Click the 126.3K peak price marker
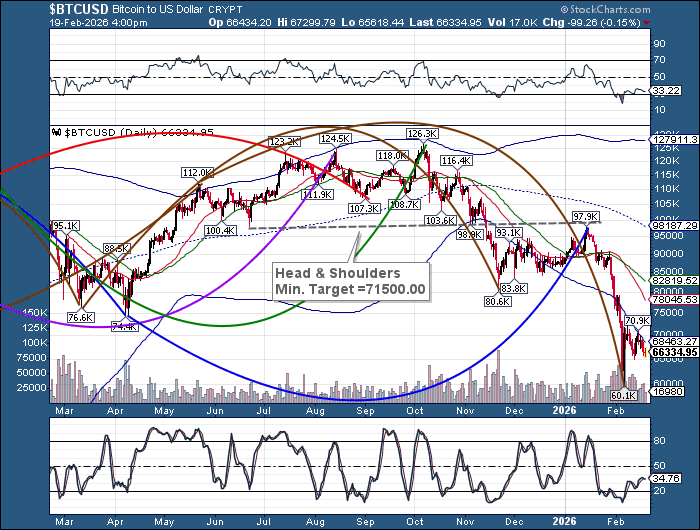 pos(423,133)
